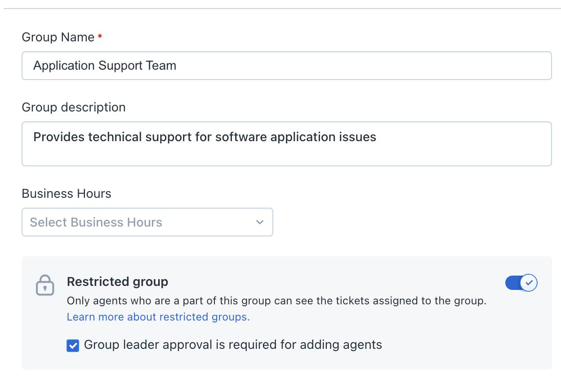
Task: Click the lock icon beside Restricted group
Action: pos(45,285)
